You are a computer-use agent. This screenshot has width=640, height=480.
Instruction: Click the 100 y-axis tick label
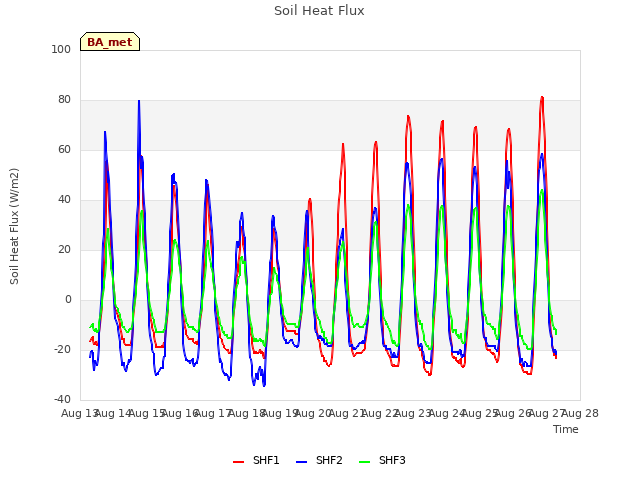point(61,49)
